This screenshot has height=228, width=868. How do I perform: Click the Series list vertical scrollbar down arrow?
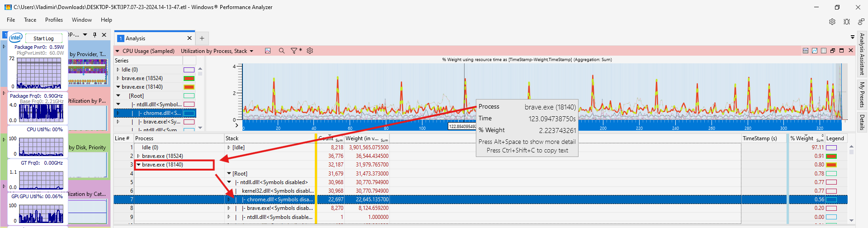point(200,128)
